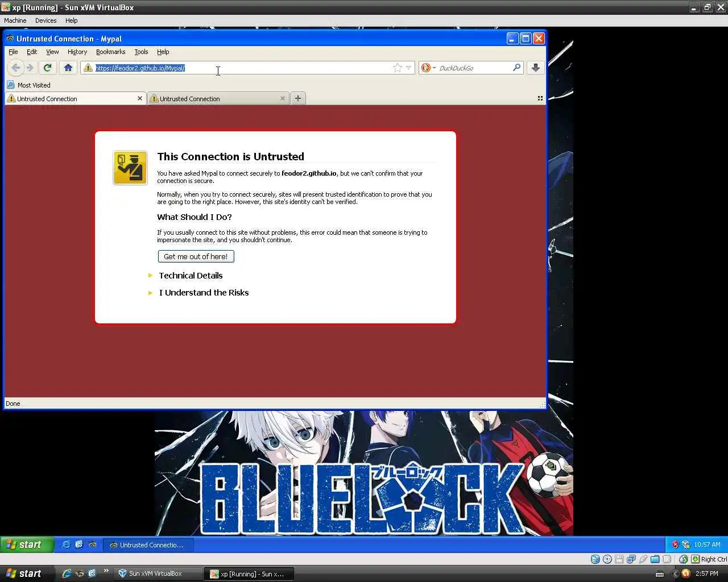Click the VirtualBox floppy disk status icon
728x582 pixels.
619,559
